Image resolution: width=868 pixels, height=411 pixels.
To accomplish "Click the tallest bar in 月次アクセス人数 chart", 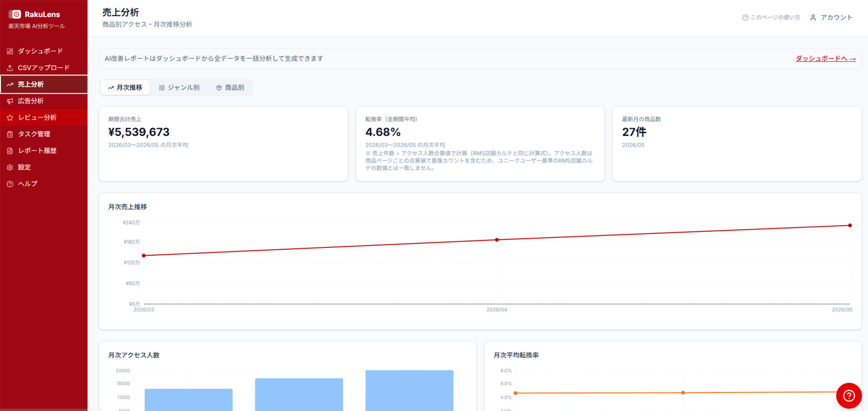I will 409,390.
